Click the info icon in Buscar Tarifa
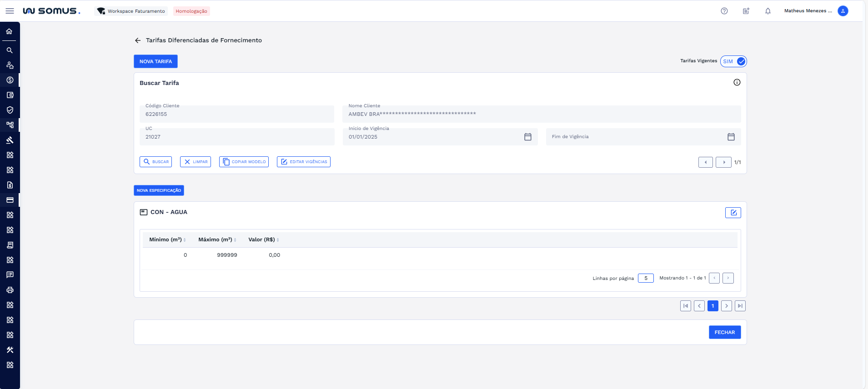The width and height of the screenshot is (868, 389). [x=737, y=82]
